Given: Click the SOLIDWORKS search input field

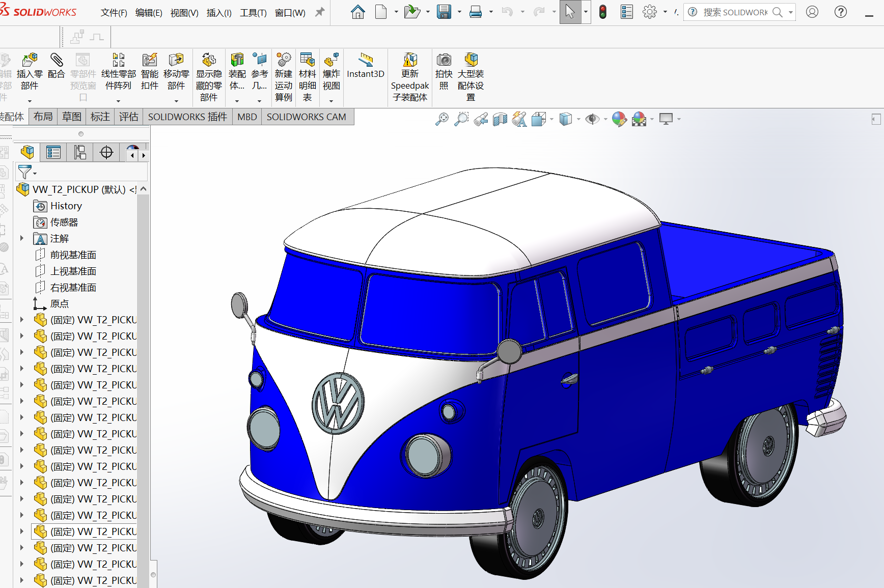Looking at the screenshot, I should 735,12.
